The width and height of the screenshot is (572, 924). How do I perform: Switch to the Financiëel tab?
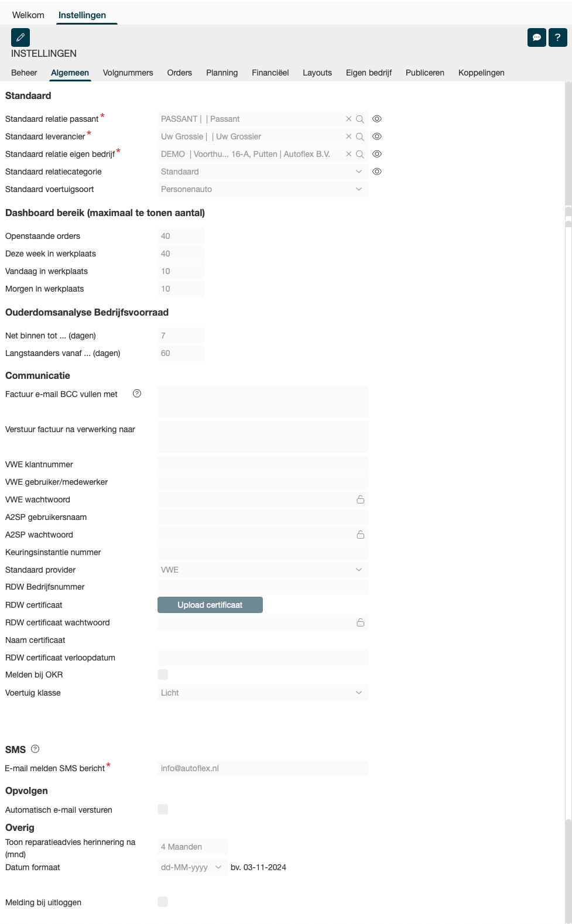point(270,73)
